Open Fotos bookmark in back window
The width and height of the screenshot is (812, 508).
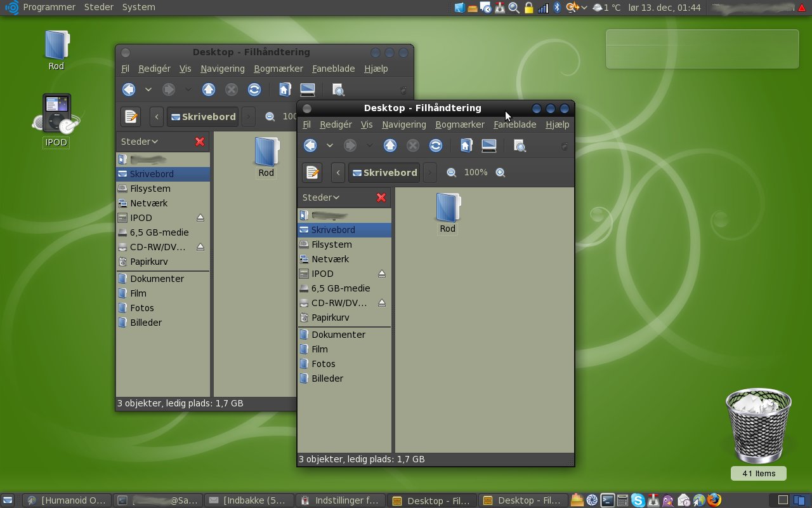tap(163, 308)
